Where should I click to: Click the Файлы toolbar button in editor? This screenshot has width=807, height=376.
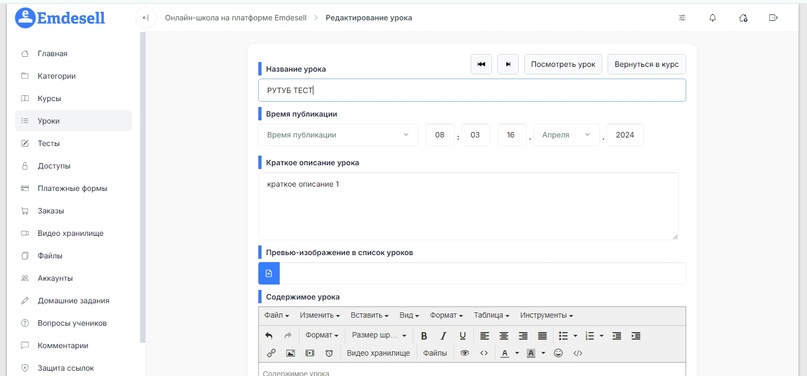(435, 353)
